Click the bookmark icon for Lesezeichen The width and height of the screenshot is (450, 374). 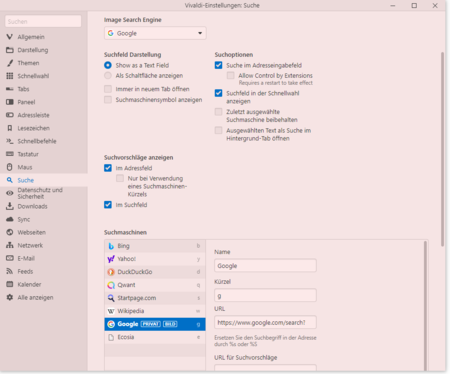pos(10,128)
